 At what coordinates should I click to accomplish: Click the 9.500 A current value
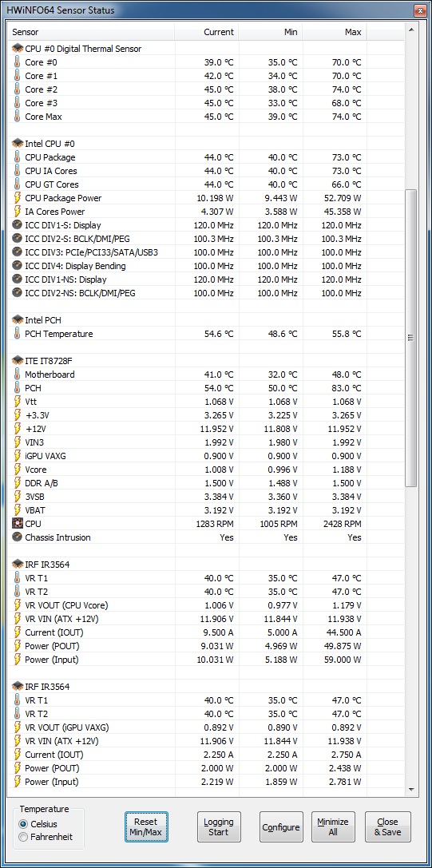(217, 632)
